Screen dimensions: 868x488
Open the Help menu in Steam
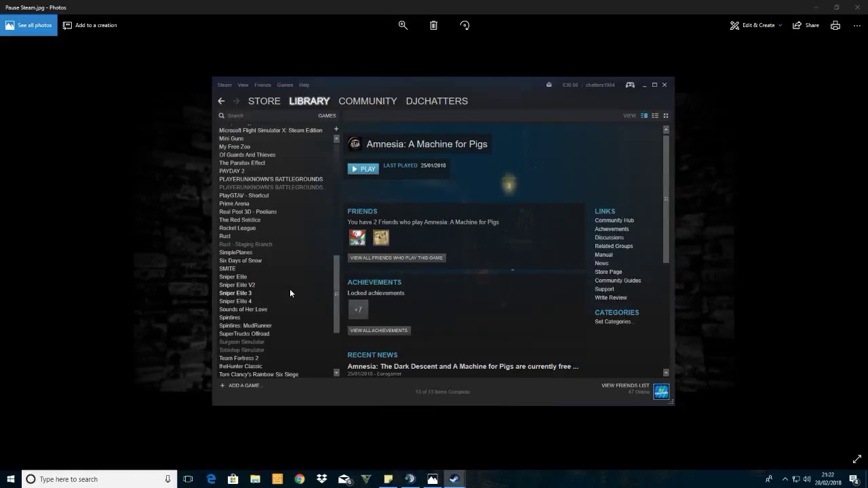(x=304, y=85)
